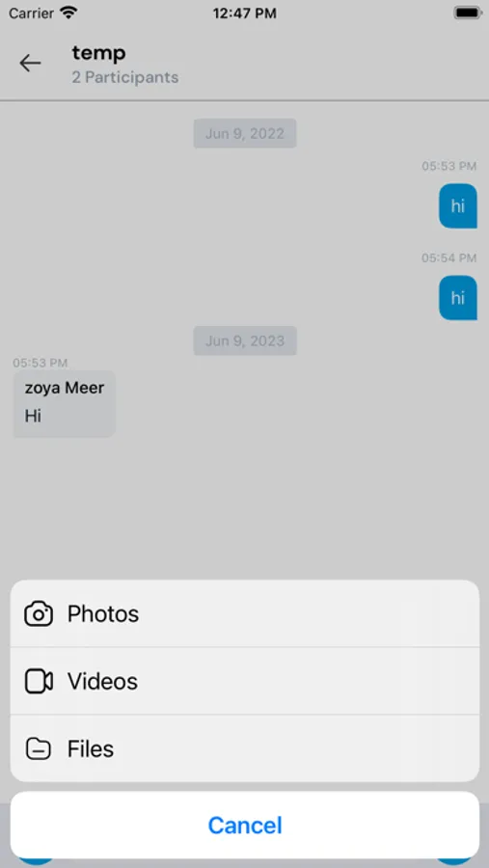Tap the folder icon beside Files
Viewport: 489px width, 868px height.
(x=39, y=749)
